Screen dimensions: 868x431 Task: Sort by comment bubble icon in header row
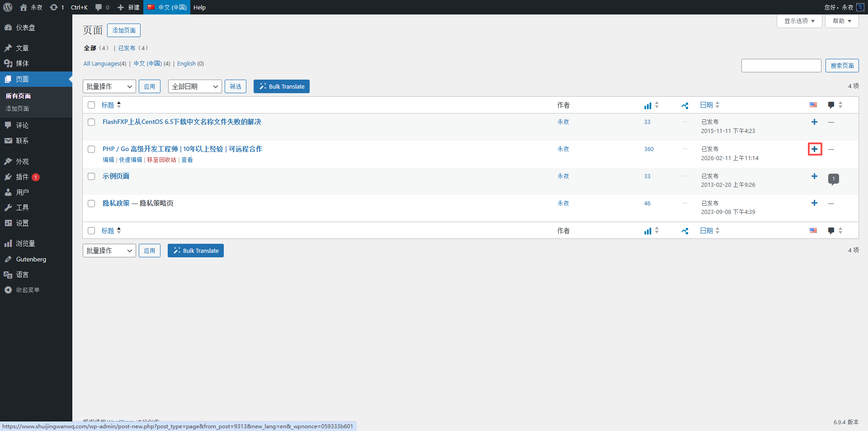pyautogui.click(x=831, y=105)
